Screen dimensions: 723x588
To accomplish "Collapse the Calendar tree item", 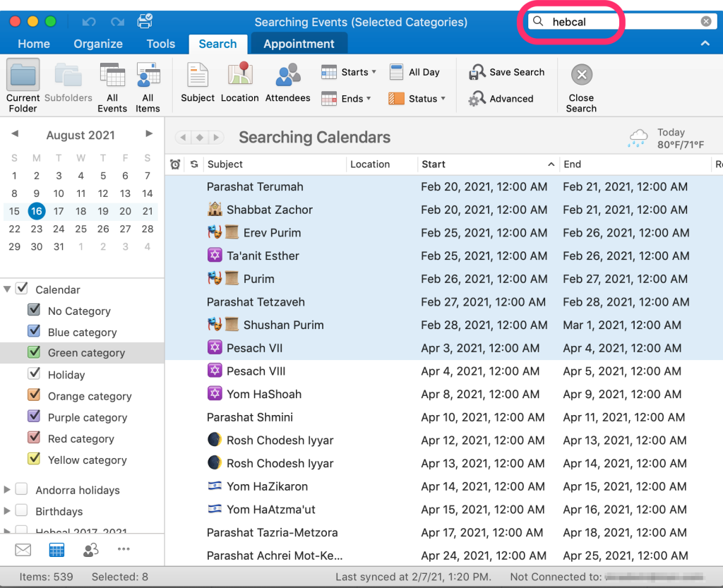I will click(7, 289).
